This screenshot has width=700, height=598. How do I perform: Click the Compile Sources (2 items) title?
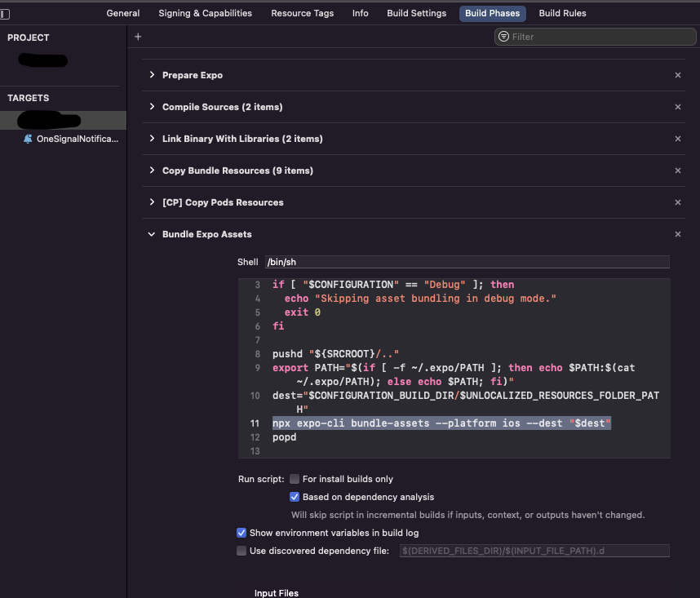pyautogui.click(x=223, y=107)
